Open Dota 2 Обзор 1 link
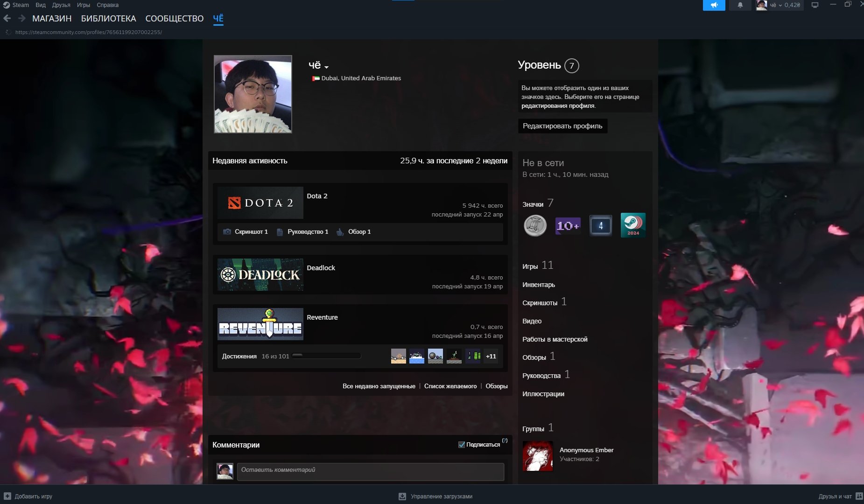Image resolution: width=864 pixels, height=504 pixels. click(354, 231)
